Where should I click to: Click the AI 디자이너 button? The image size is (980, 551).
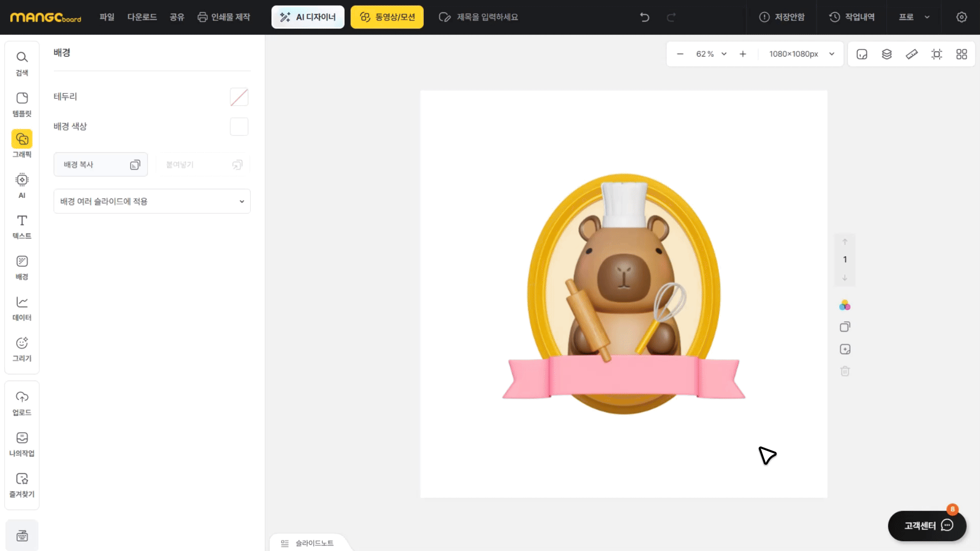tap(308, 17)
